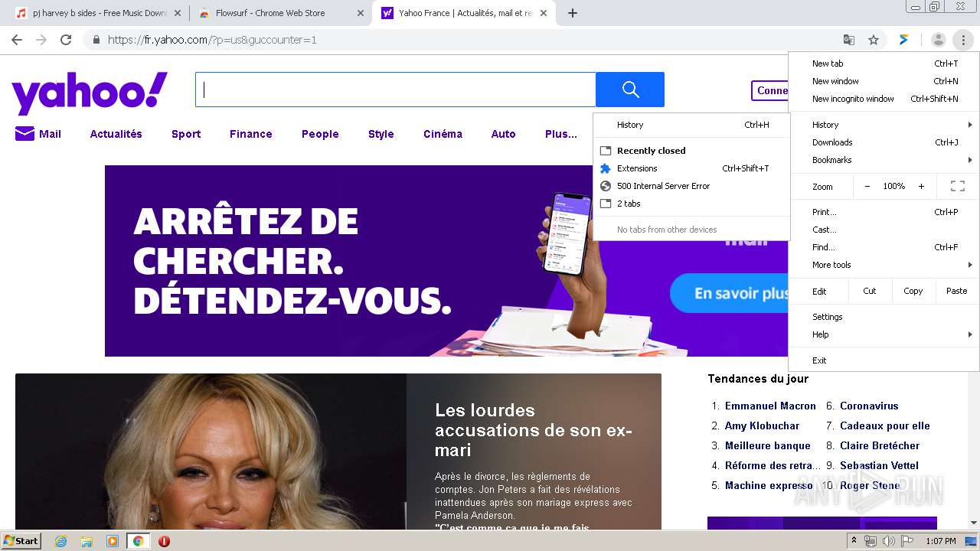Expand the Plus... navigation menu
The height and width of the screenshot is (551, 980).
click(x=561, y=134)
